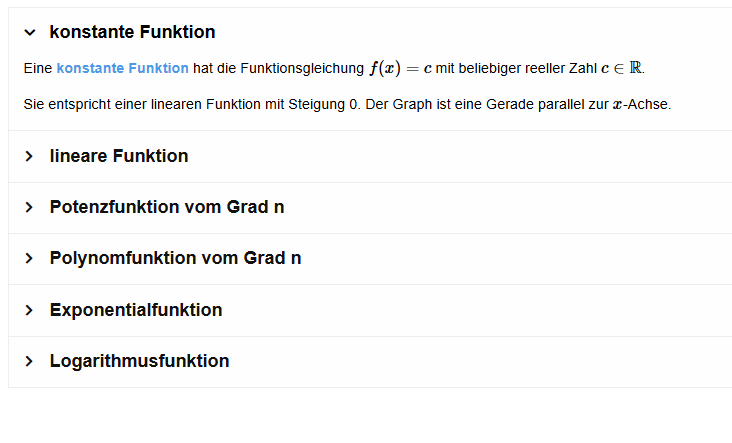This screenshot has width=732, height=443.
Task: Click the 'Eine' word starting the definition
Action: (37, 68)
